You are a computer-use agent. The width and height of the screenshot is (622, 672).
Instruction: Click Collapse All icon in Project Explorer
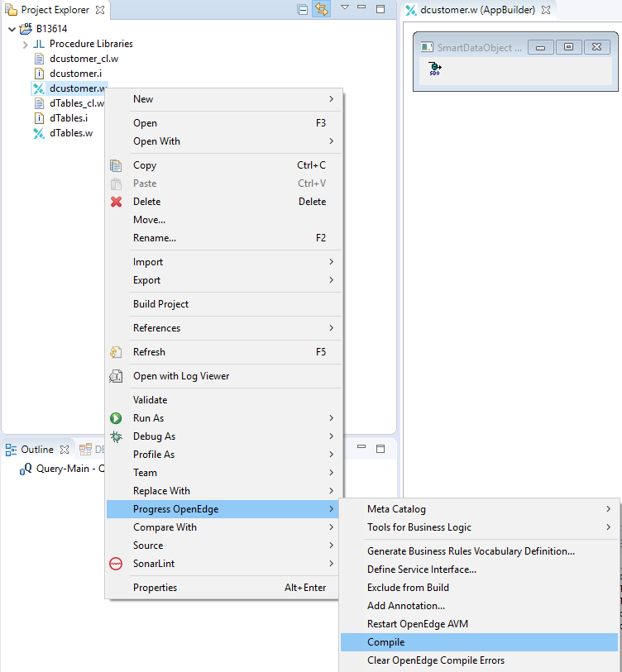[303, 9]
